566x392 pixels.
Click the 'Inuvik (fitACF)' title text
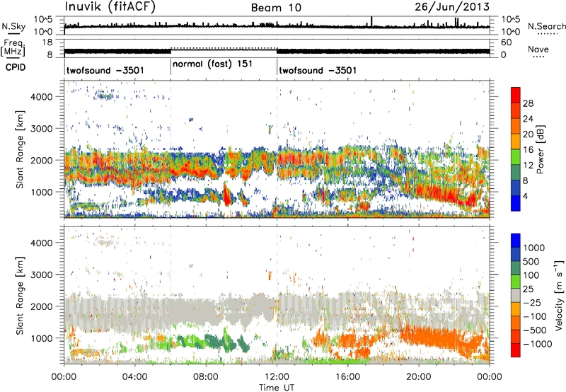coord(110,7)
